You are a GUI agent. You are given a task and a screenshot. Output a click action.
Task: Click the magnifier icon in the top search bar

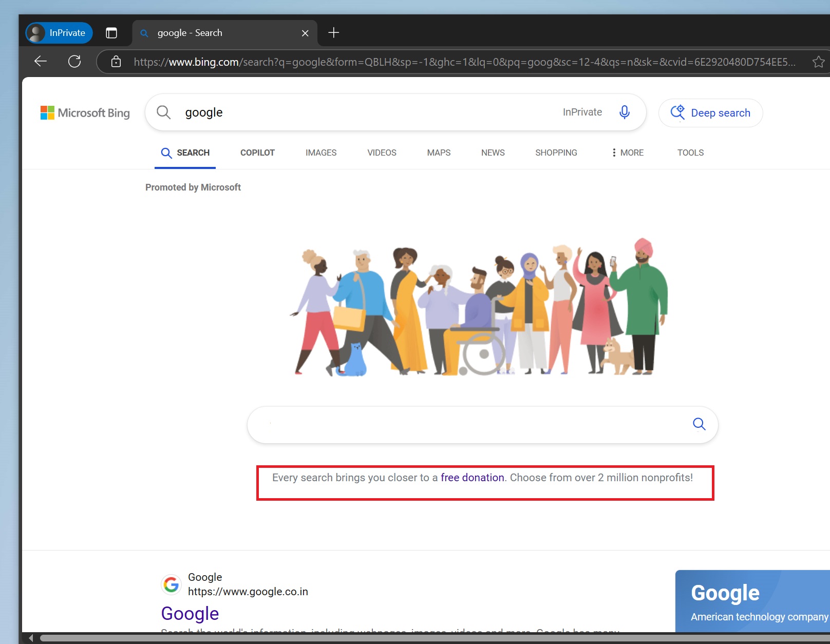(163, 112)
